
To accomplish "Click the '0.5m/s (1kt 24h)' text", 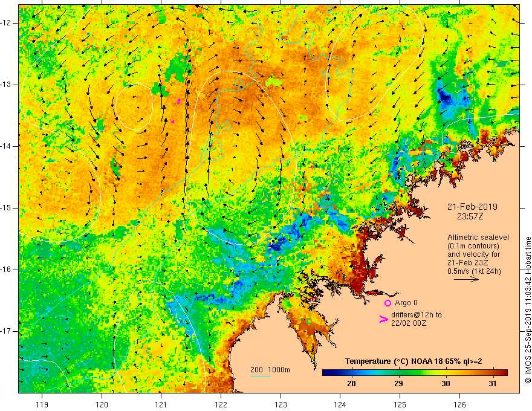I will 474,271.
